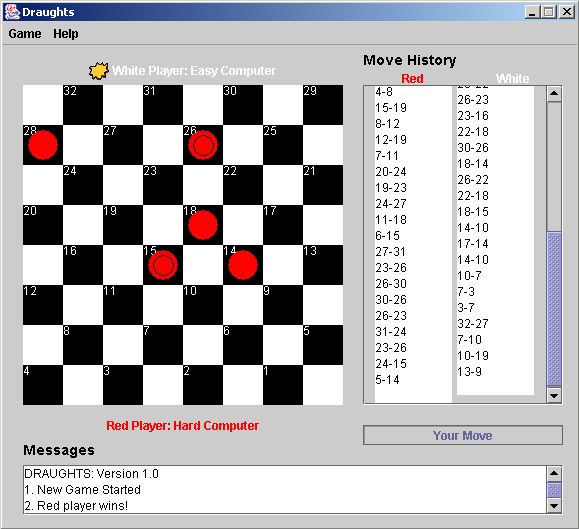
Task: Click empty board square 4
Action: [43, 385]
